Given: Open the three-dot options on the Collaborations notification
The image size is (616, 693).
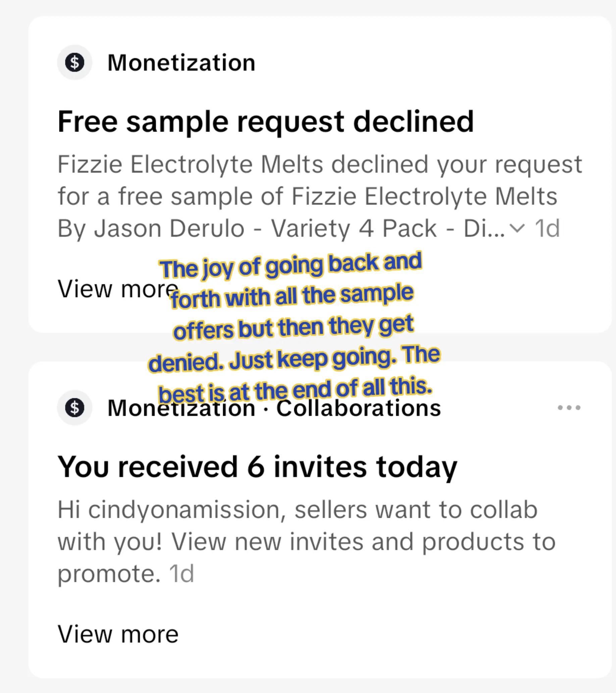Looking at the screenshot, I should click(x=569, y=408).
